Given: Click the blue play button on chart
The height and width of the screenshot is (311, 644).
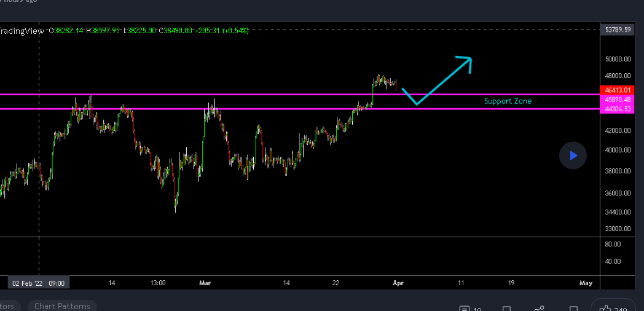Looking at the screenshot, I should [x=573, y=155].
